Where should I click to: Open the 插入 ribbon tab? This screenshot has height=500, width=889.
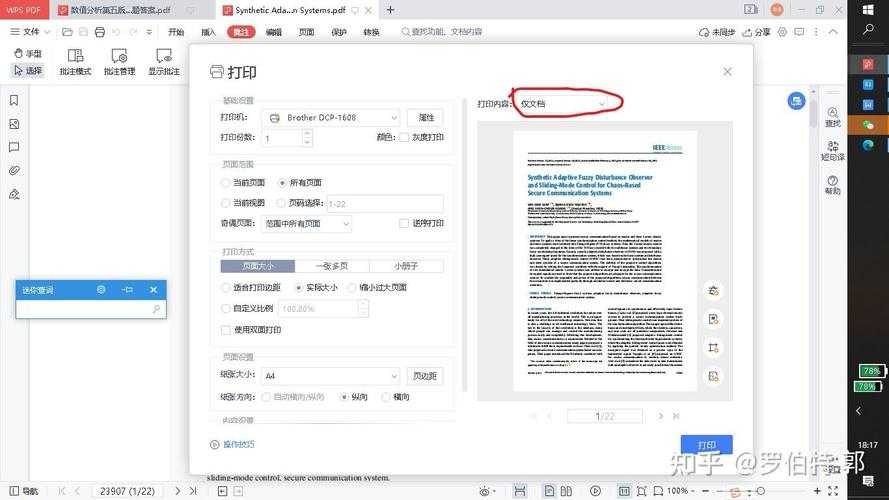[x=208, y=32]
